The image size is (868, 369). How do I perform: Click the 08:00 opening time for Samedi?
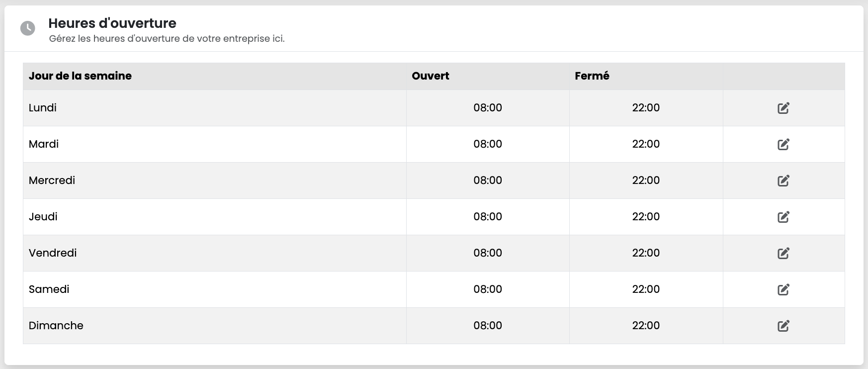(x=488, y=289)
